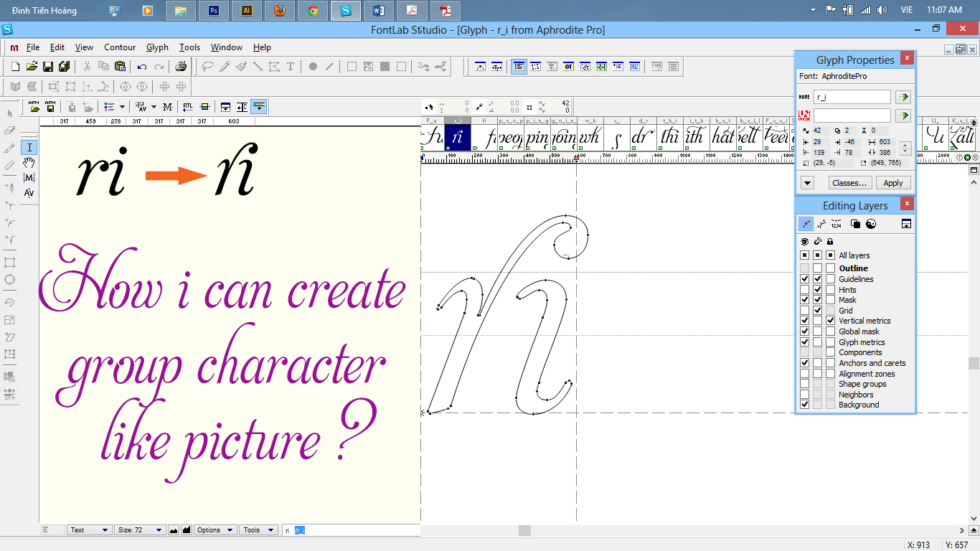Click the glyph name field r_i
This screenshot has height=551, width=980.
coord(852,97)
